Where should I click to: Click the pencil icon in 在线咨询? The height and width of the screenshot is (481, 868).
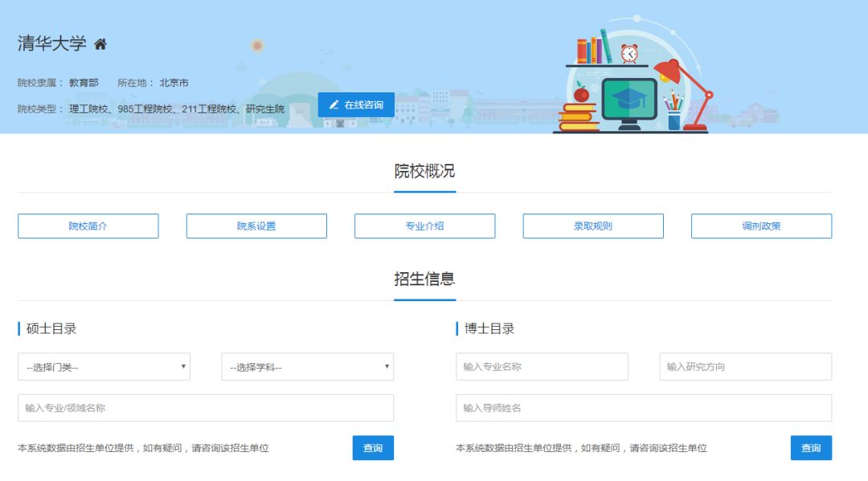point(334,104)
